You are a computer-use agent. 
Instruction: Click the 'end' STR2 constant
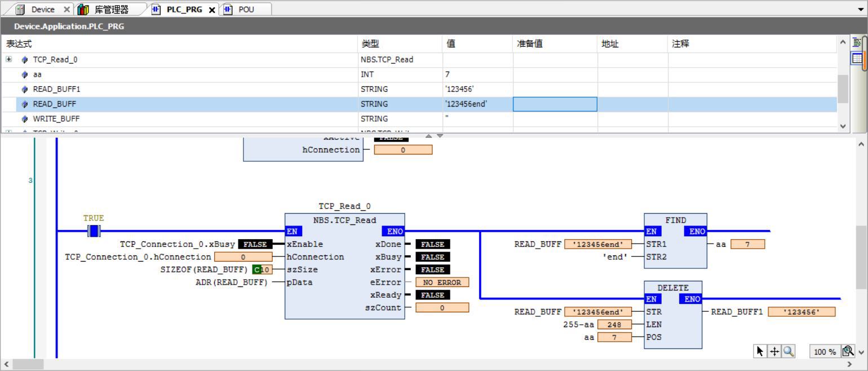(615, 257)
